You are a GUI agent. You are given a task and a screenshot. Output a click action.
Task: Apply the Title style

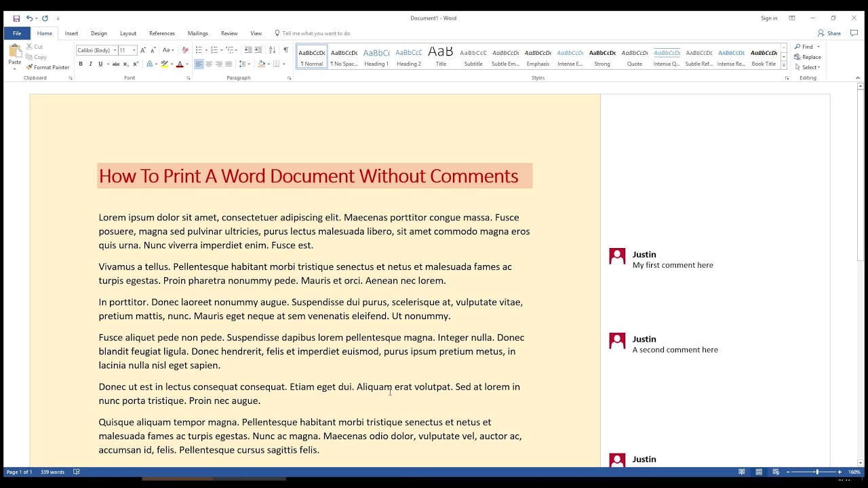click(441, 57)
